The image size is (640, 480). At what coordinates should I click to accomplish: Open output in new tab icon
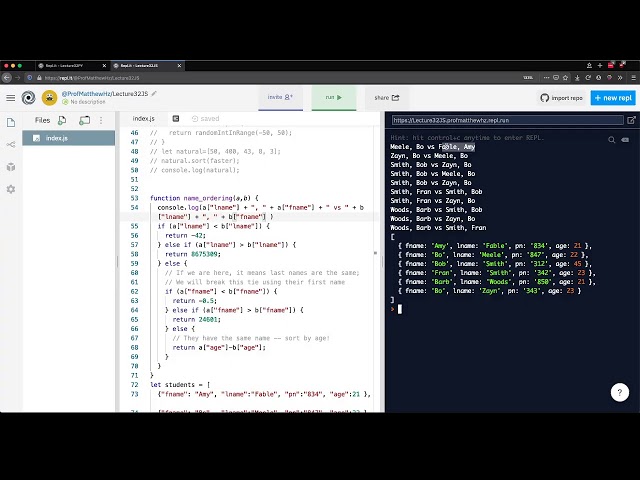pos(631,120)
